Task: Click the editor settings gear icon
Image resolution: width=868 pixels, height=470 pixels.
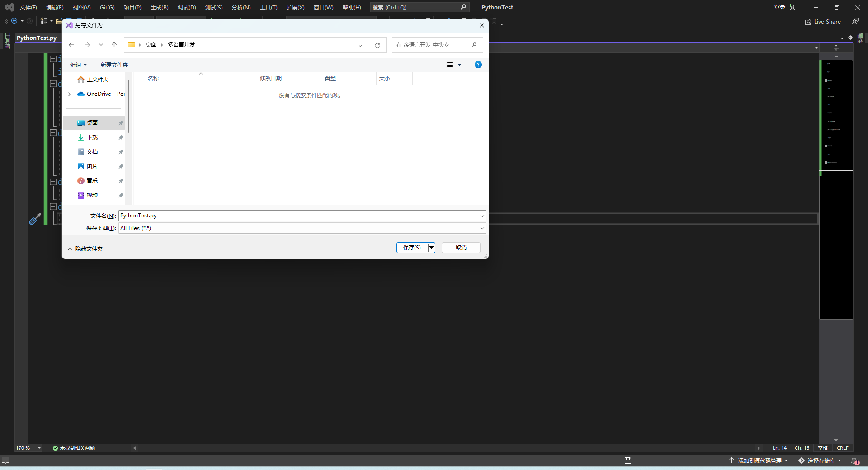Action: pos(850,38)
